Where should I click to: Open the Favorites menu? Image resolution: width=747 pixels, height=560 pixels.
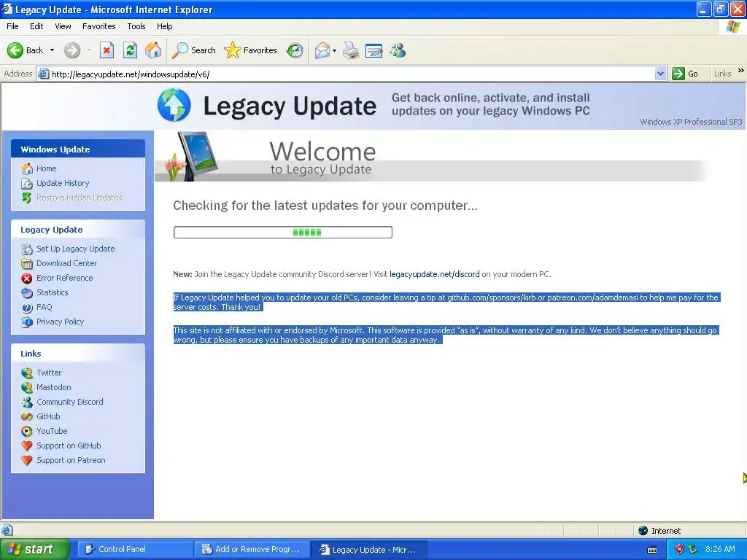(x=99, y=26)
